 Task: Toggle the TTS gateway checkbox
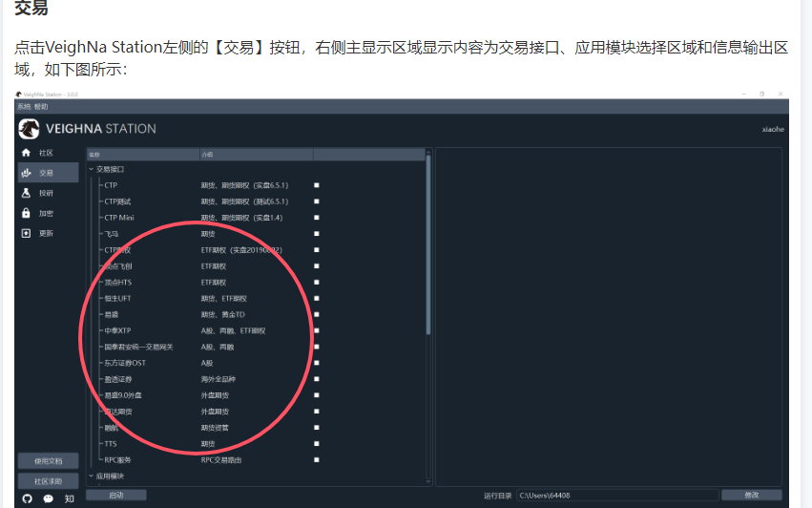(x=317, y=444)
